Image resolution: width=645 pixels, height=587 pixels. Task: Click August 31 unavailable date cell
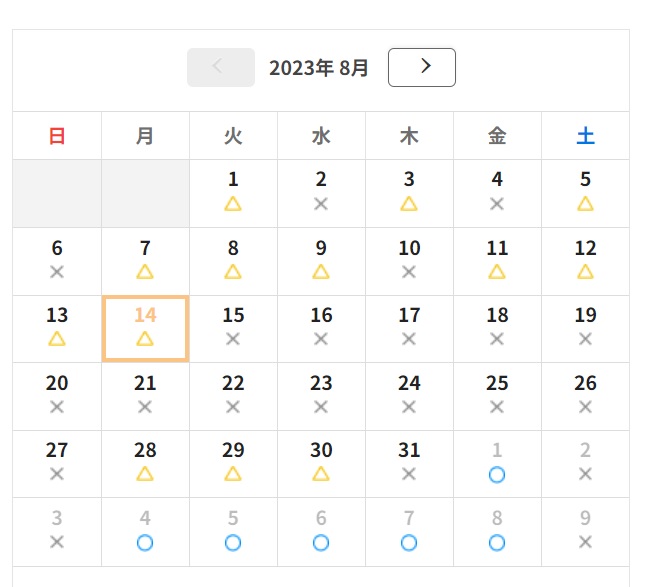point(409,464)
